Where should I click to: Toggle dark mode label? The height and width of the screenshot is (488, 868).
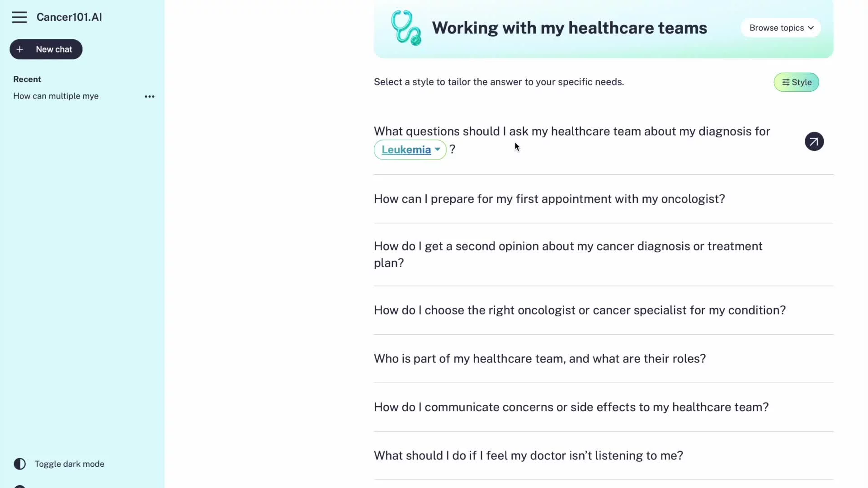pos(70,464)
